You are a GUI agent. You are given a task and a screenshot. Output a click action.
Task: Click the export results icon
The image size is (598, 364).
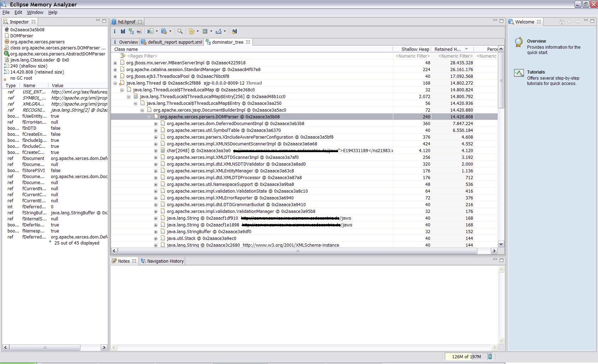pos(219,31)
